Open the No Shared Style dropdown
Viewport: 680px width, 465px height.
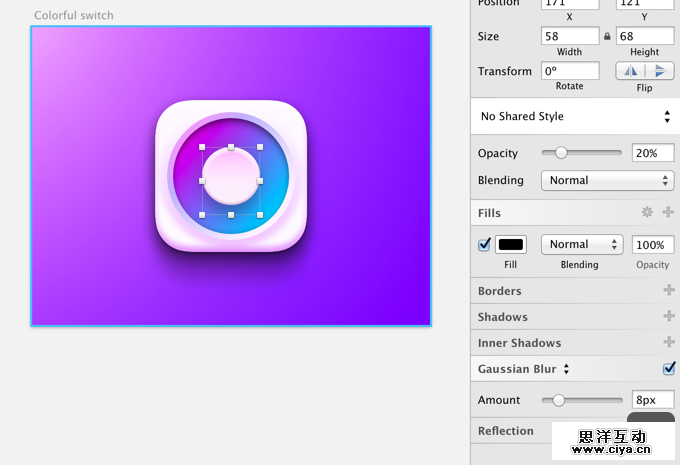coord(575,117)
